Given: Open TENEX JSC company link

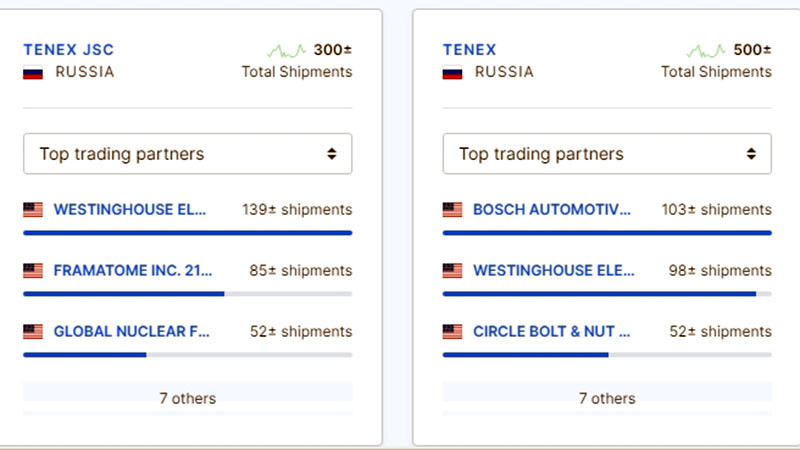Looking at the screenshot, I should pyautogui.click(x=67, y=50).
